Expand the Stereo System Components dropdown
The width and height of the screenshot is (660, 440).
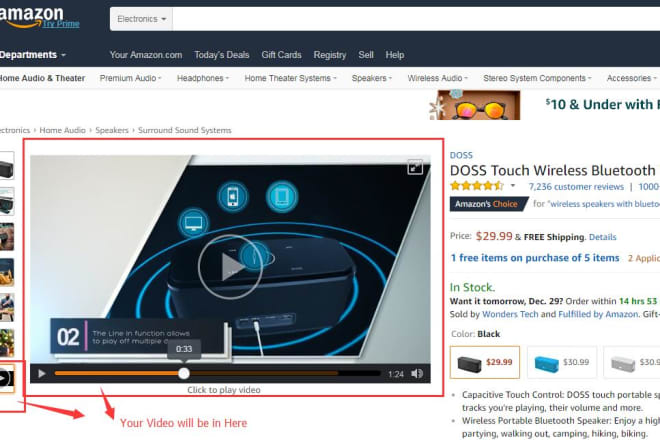(537, 78)
